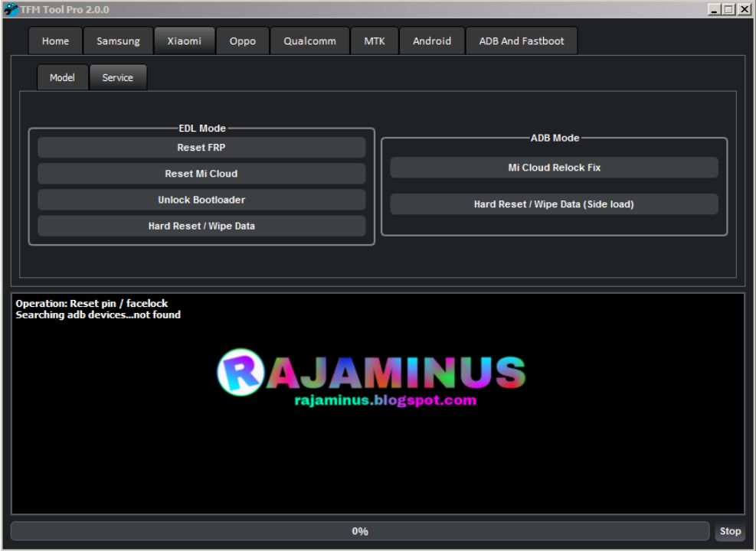Viewport: 756px width, 551px height.
Task: Open the MTK tab
Action: 375,41
